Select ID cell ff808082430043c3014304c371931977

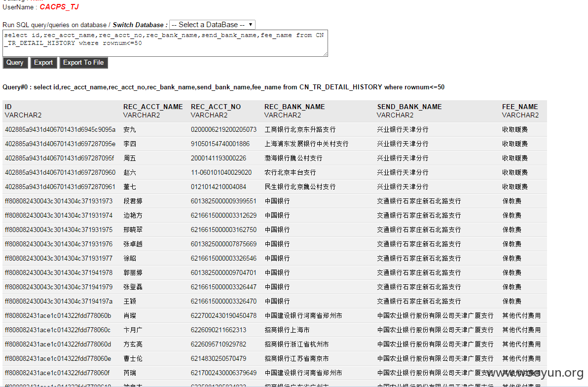tap(59, 258)
